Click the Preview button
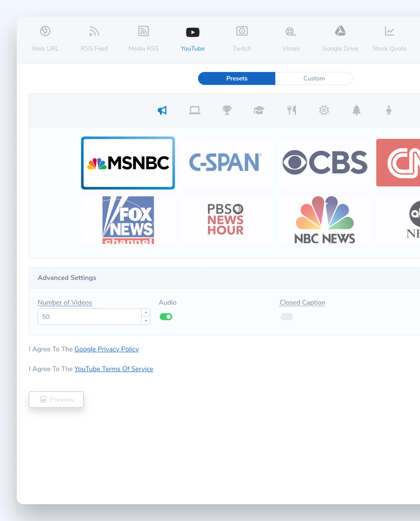 click(x=56, y=400)
